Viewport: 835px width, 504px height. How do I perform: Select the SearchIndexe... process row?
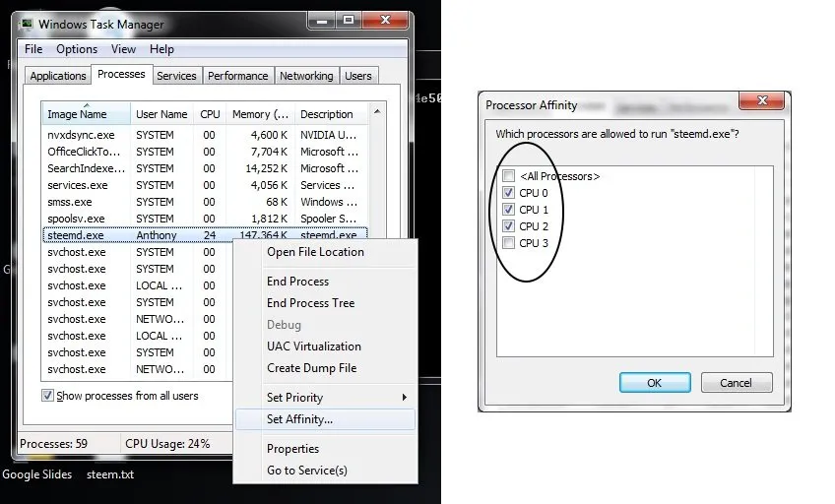point(205,168)
